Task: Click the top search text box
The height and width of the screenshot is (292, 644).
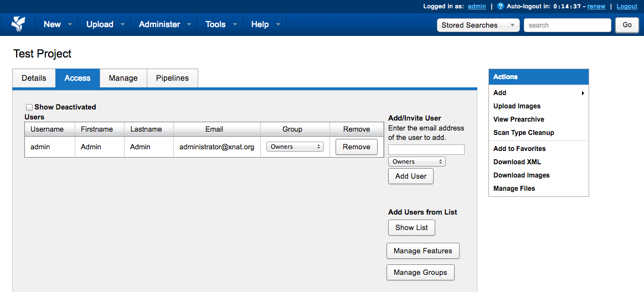Action: click(567, 25)
